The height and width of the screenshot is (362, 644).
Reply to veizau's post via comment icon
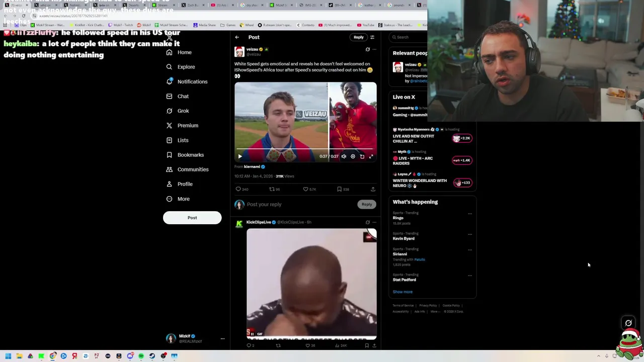[x=238, y=189]
